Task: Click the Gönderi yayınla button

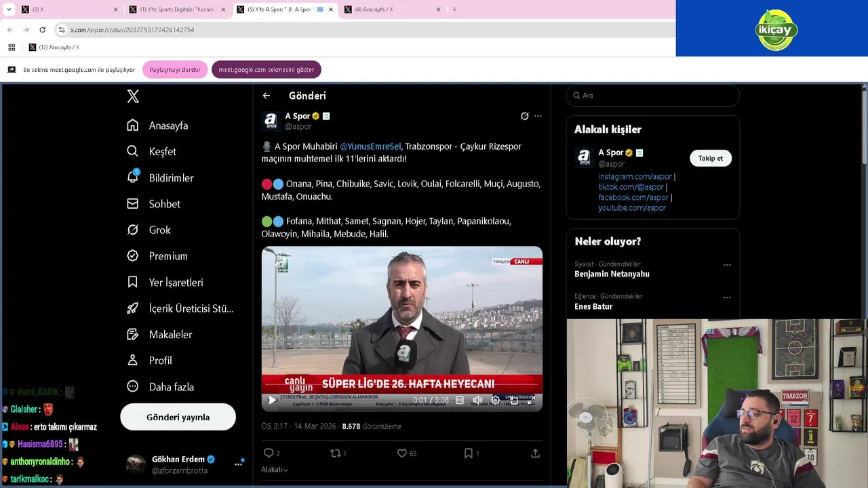Action: (x=178, y=417)
